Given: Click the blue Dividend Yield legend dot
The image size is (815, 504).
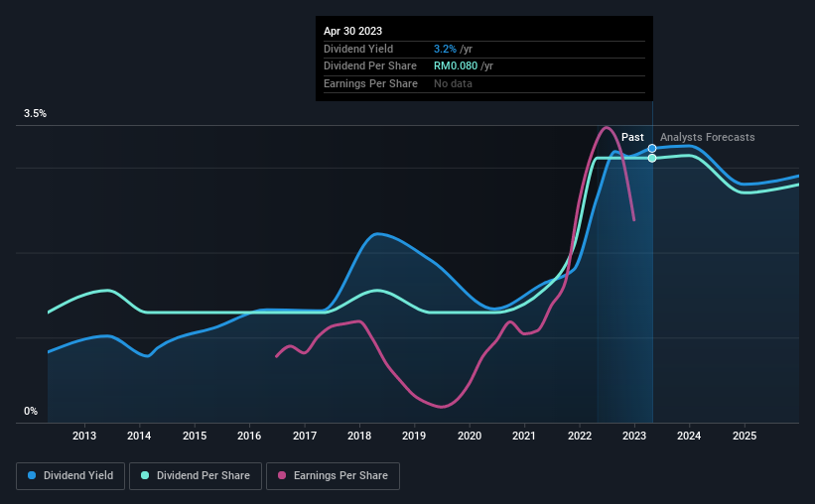Looking at the screenshot, I should point(32,475).
